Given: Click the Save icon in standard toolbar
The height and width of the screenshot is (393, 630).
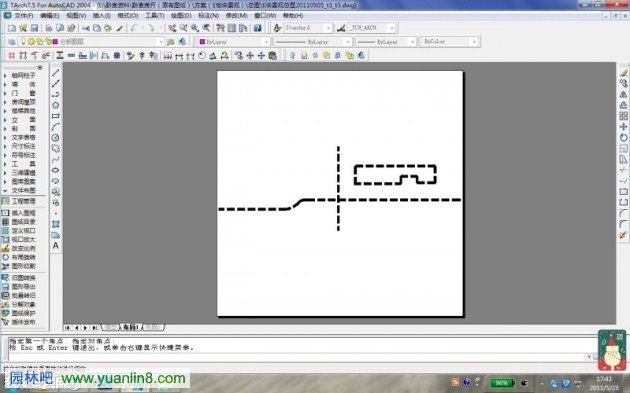Looking at the screenshot, I should point(34,28).
